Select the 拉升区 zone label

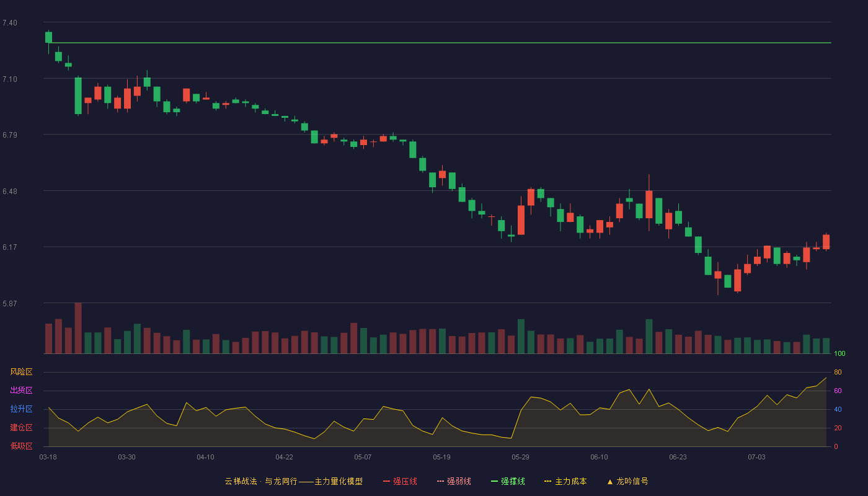click(x=21, y=409)
